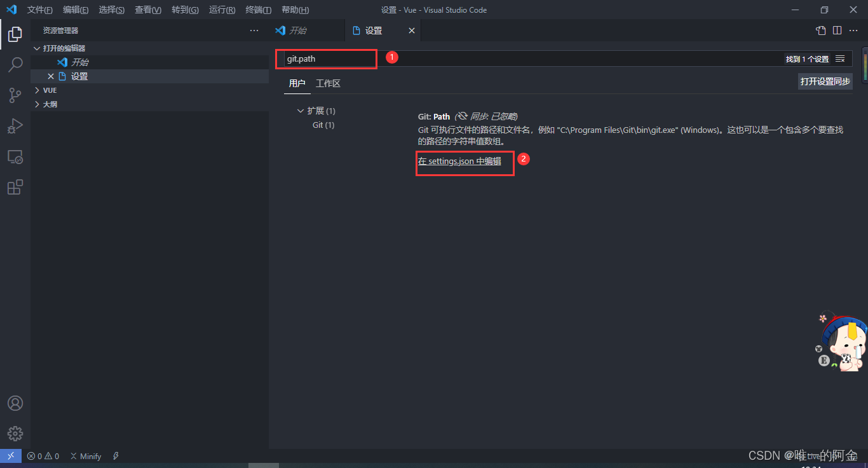Open the 文件(F) menu
The height and width of the screenshot is (468, 868).
pos(40,10)
